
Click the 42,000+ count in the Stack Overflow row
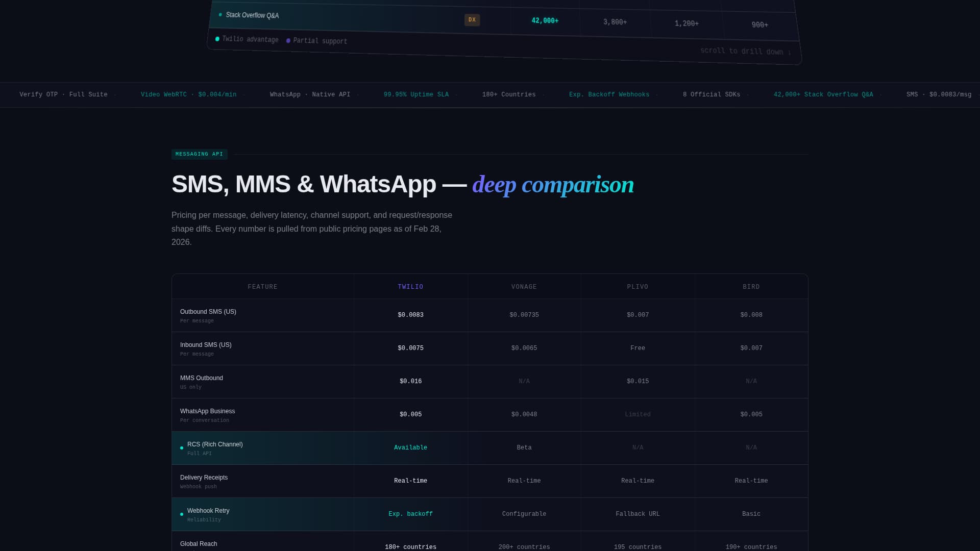click(x=545, y=21)
